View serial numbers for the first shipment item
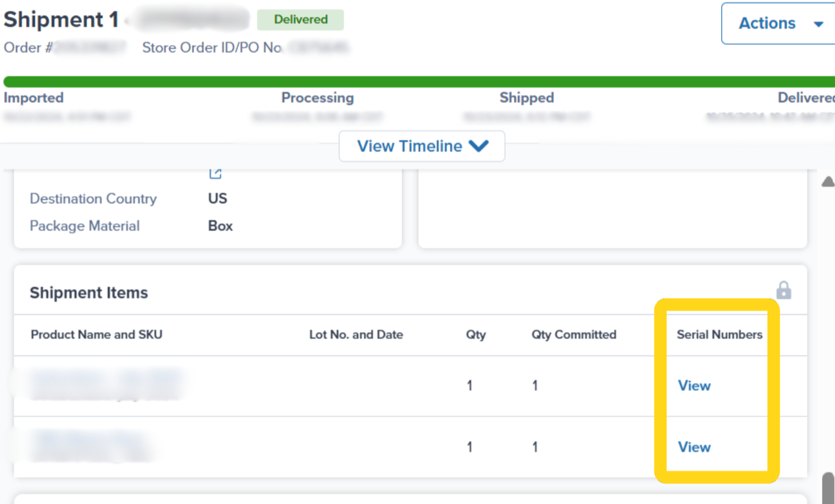 694,385
